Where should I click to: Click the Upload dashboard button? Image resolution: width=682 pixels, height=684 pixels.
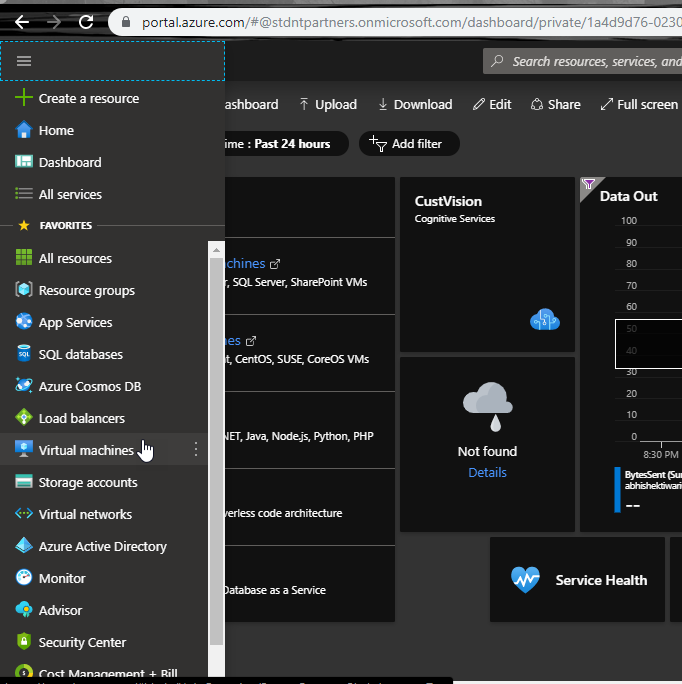[327, 104]
